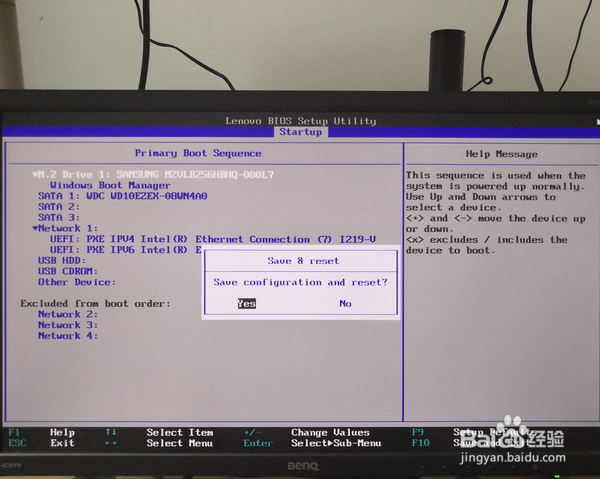Select the SATA 3: boot entry
Viewport: 600px width, 479px height.
tap(59, 218)
